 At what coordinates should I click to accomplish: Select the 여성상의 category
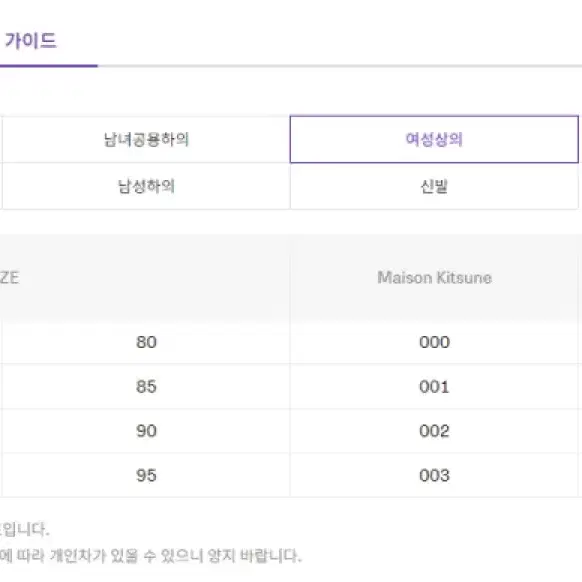tap(434, 139)
